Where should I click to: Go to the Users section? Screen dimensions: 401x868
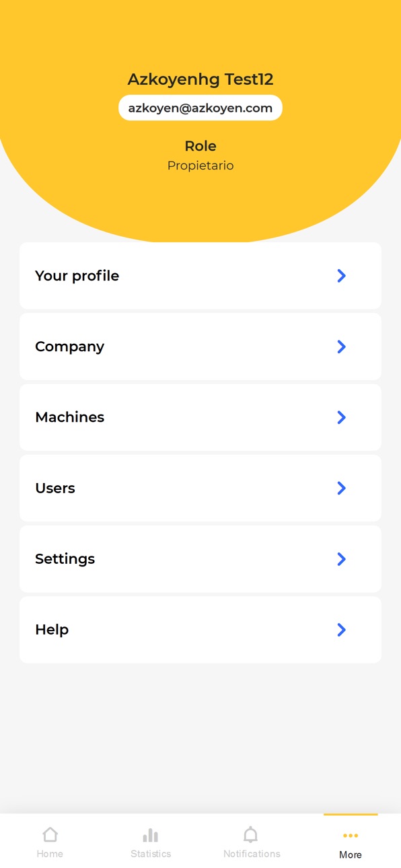pyautogui.click(x=200, y=488)
